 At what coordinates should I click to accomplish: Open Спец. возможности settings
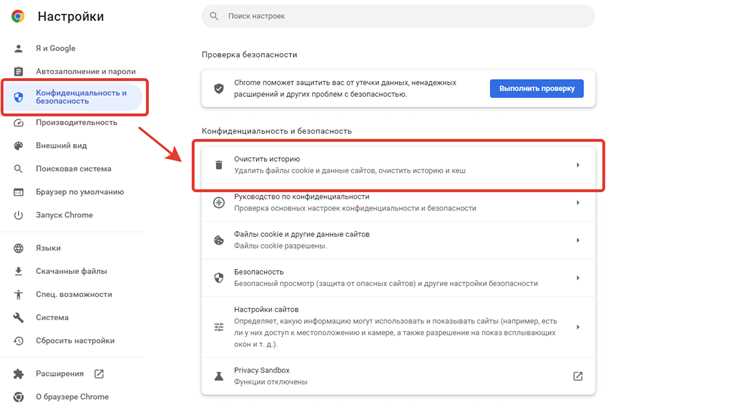point(74,294)
